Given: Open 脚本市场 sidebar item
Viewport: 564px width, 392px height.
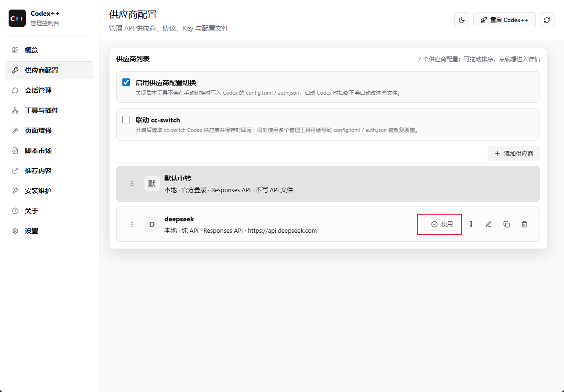Looking at the screenshot, I should tap(49, 151).
